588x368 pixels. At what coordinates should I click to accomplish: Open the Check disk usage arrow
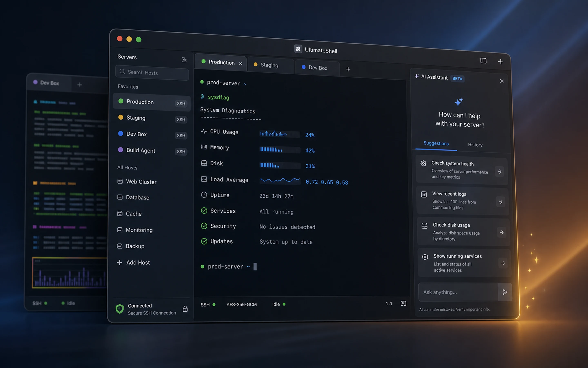(501, 232)
